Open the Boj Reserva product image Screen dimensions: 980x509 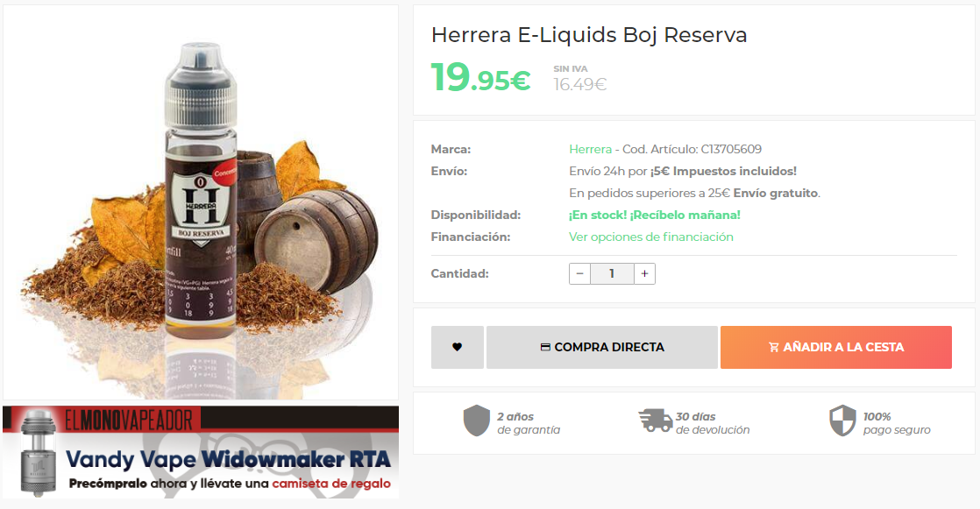[201, 202]
